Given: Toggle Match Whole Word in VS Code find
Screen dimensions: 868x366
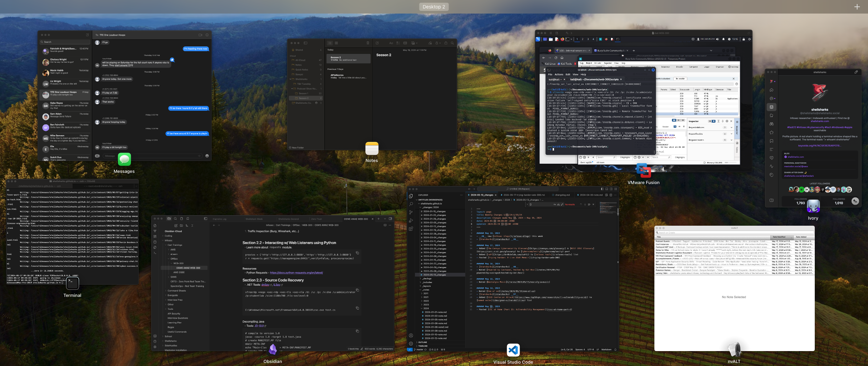Looking at the screenshot, I should point(558,204).
